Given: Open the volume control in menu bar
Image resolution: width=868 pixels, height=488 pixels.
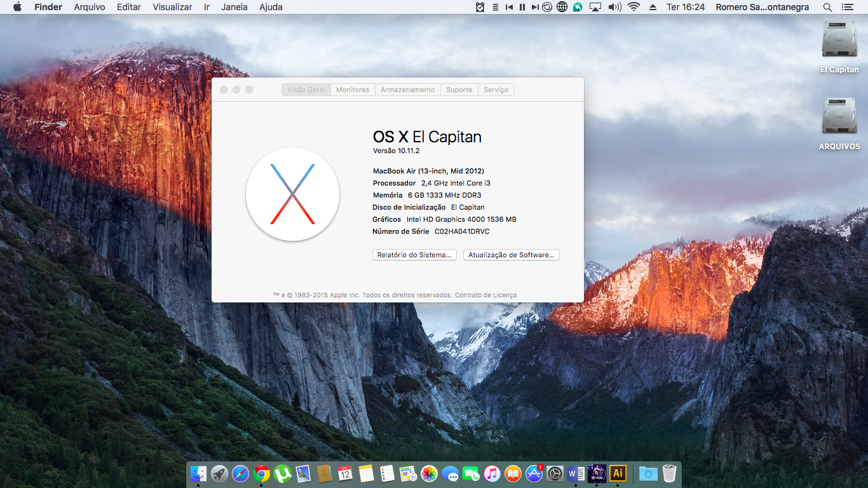Looking at the screenshot, I should coord(614,7).
